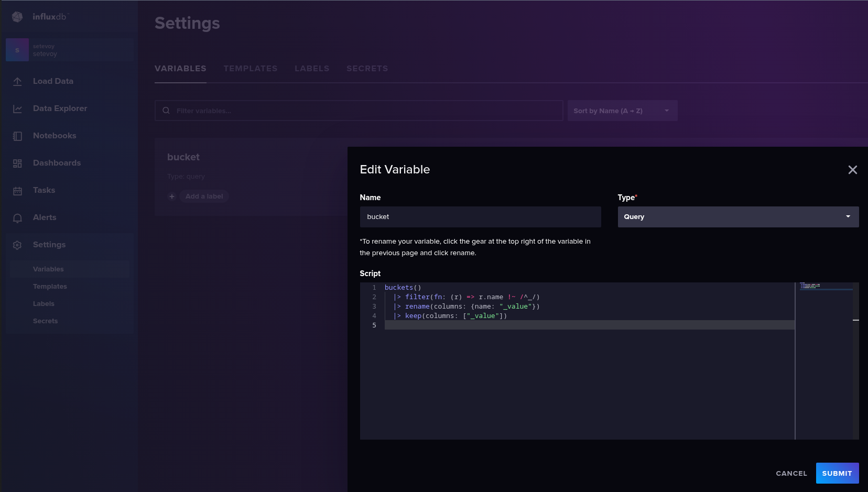Click the InfluxDB logo icon
The image size is (868, 492).
[x=17, y=17]
